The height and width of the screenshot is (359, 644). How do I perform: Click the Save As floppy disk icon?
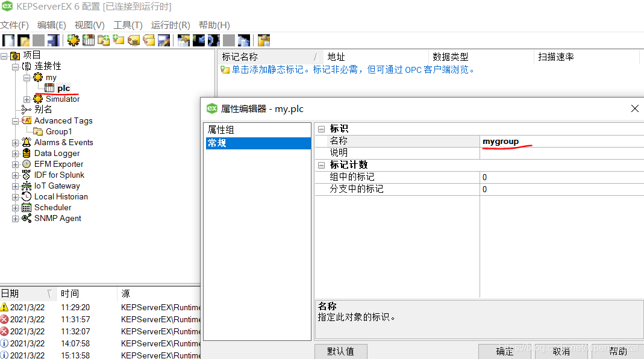coord(54,40)
